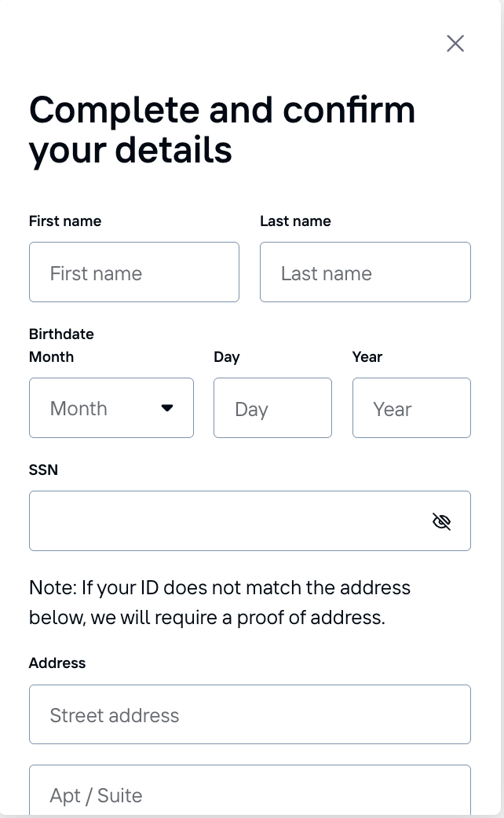Click the "Last name" label above the field
This screenshot has width=504, height=818.
point(295,221)
